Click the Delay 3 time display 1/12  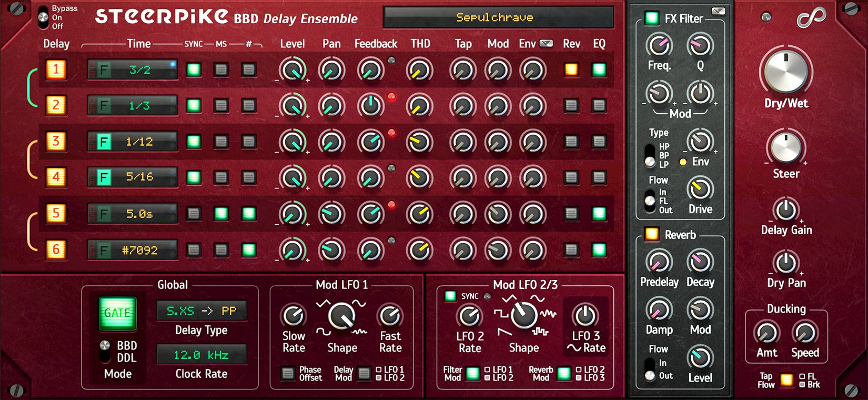click(x=139, y=142)
